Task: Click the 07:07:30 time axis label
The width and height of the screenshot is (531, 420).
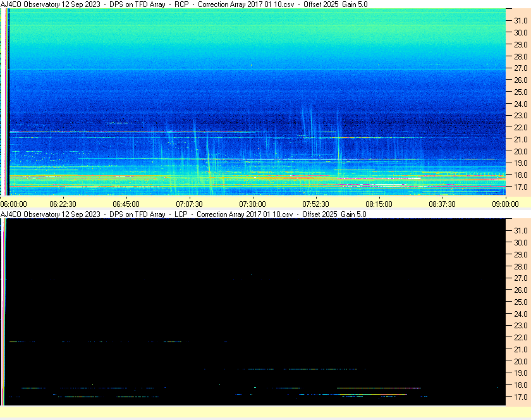Action: (x=189, y=204)
